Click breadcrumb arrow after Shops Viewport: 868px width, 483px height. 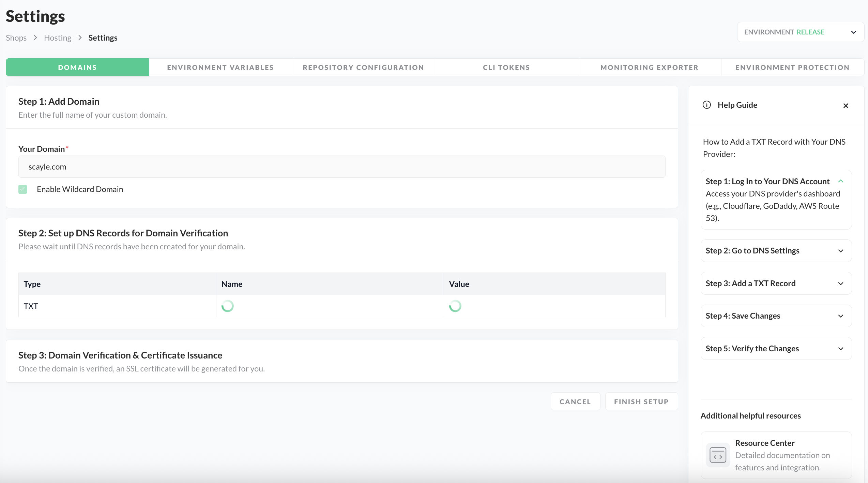(x=35, y=38)
